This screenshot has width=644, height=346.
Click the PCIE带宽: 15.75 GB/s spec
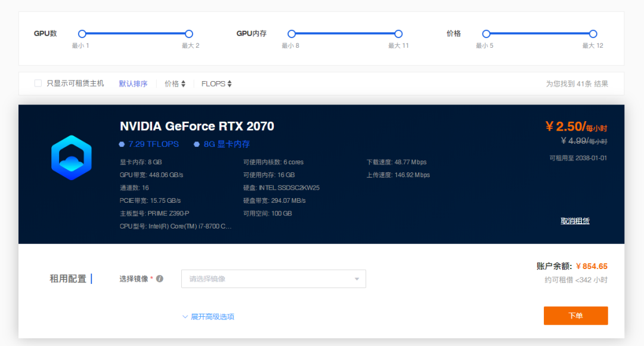click(150, 201)
